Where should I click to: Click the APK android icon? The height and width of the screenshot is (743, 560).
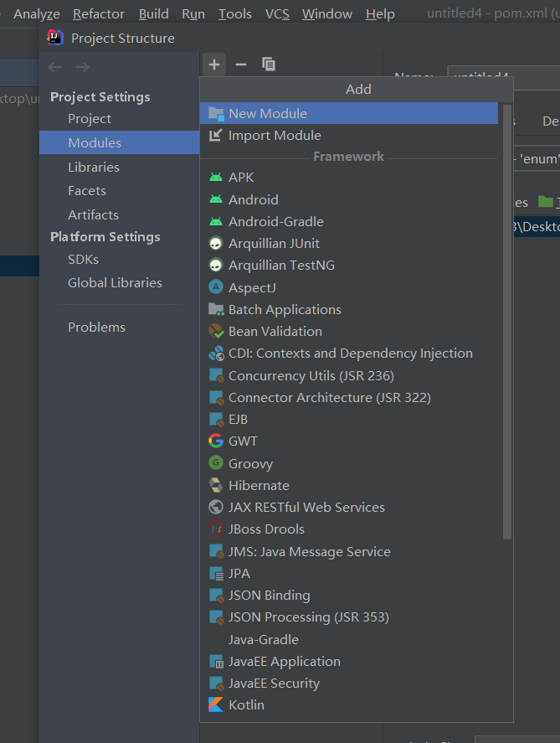[x=216, y=178]
